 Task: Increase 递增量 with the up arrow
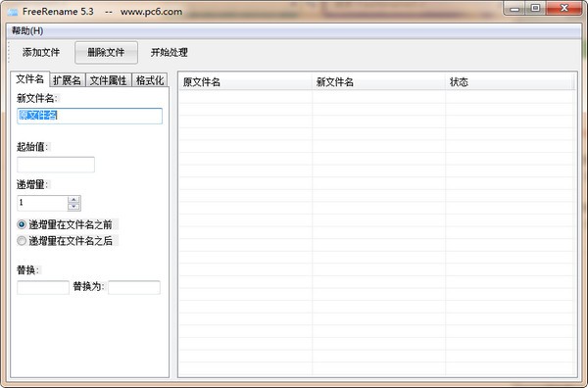click(x=73, y=200)
